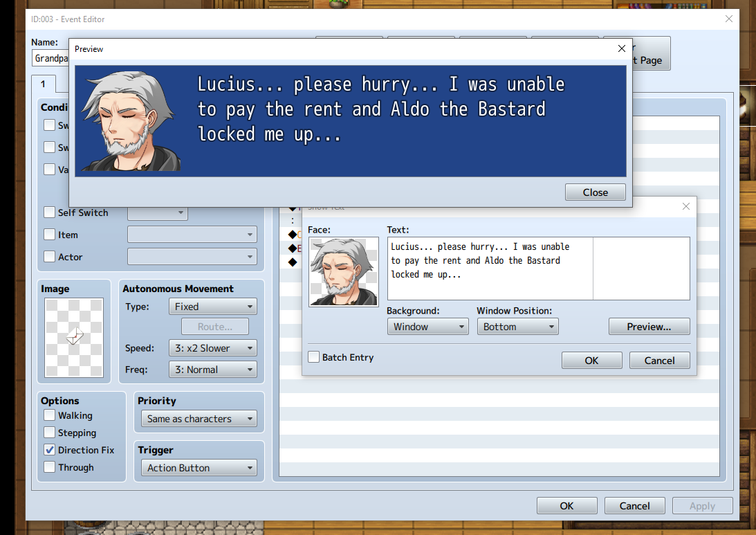This screenshot has width=756, height=535.
Task: Toggle the Direction Fix option
Action: coord(50,450)
